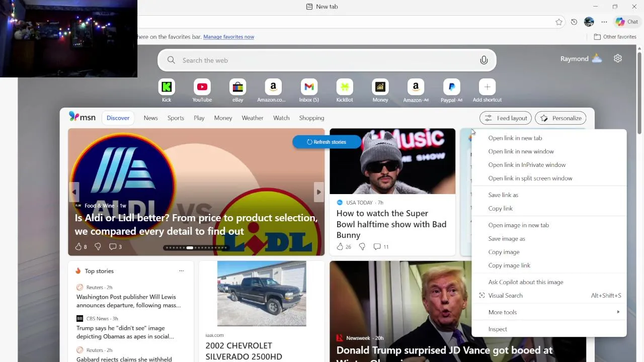Like the Super Bowl halftime story
The height and width of the screenshot is (362, 644).
coord(340,246)
